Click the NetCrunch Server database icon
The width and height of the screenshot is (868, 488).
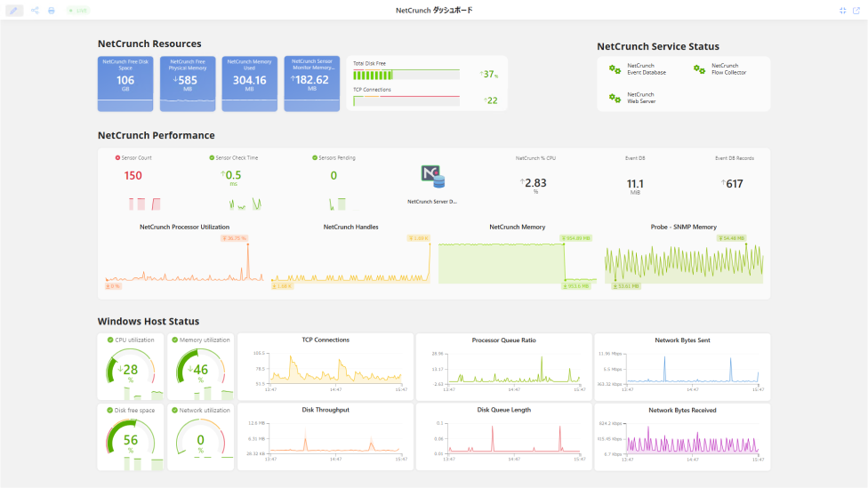[x=432, y=177]
